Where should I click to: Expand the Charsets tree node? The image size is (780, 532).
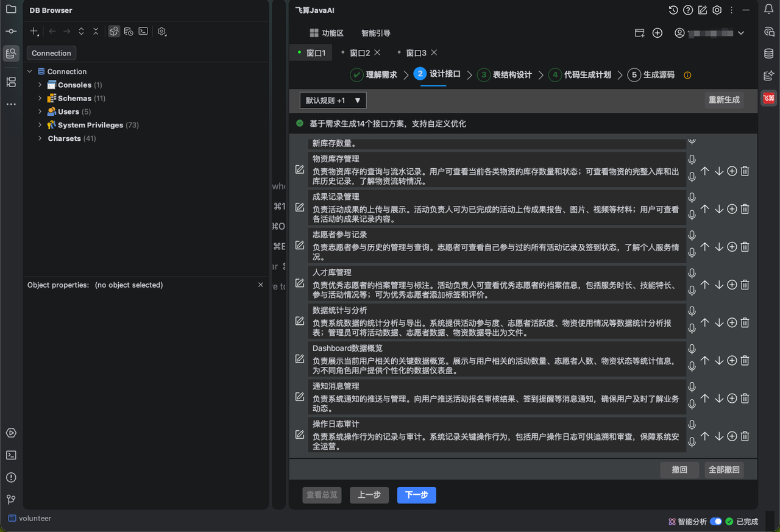40,138
